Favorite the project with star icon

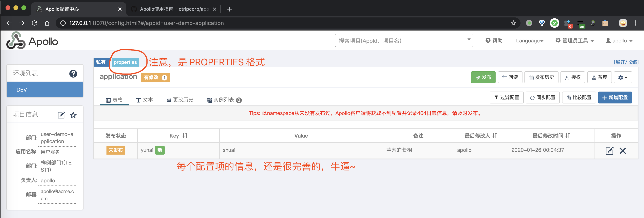pos(73,115)
